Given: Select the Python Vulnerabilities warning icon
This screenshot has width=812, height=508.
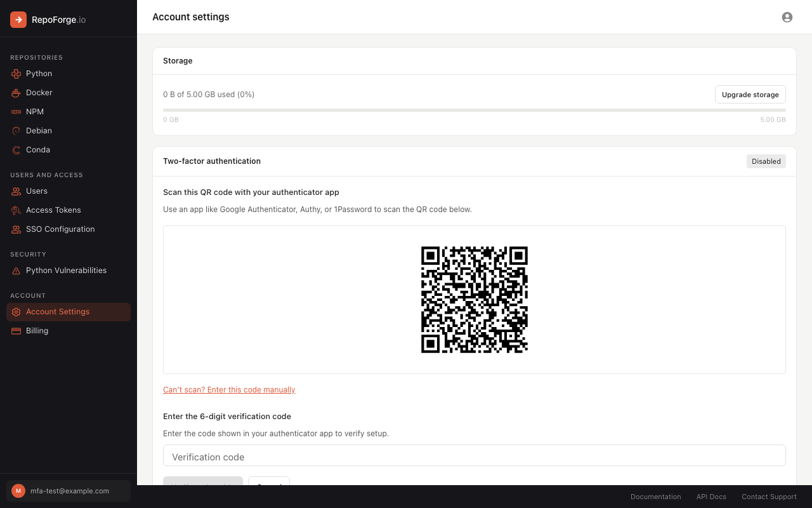Looking at the screenshot, I should (x=15, y=271).
